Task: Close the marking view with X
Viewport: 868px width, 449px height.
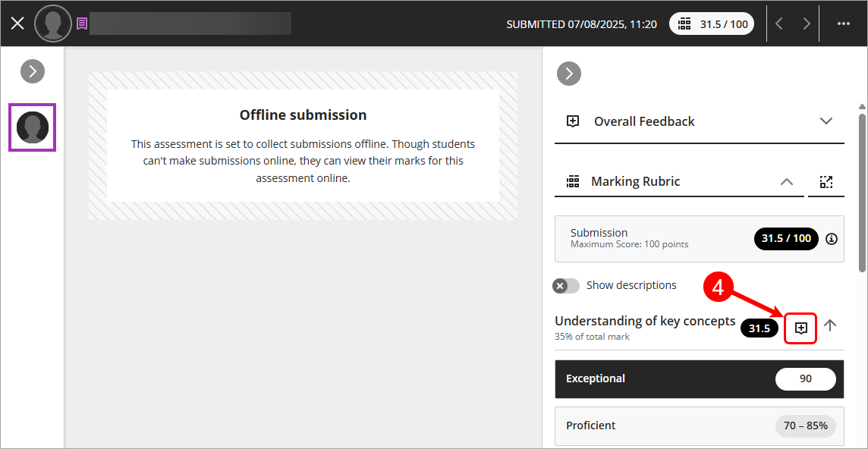Action: tap(17, 24)
